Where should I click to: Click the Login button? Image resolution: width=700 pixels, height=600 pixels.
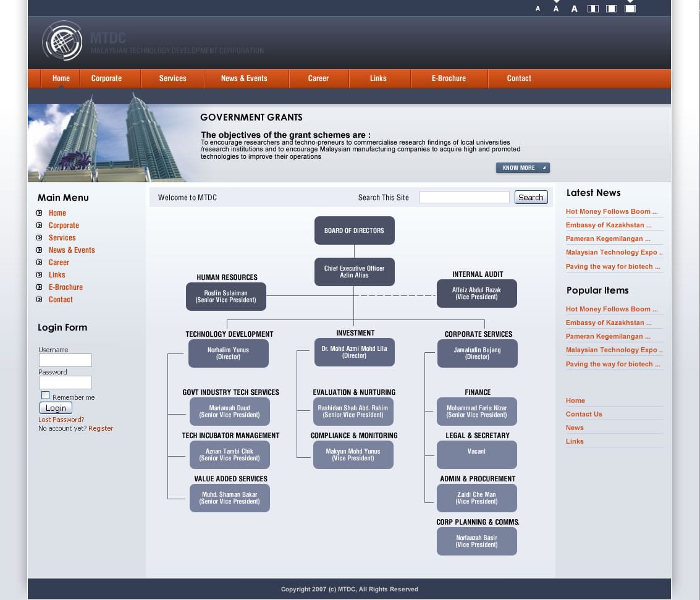pyautogui.click(x=56, y=408)
